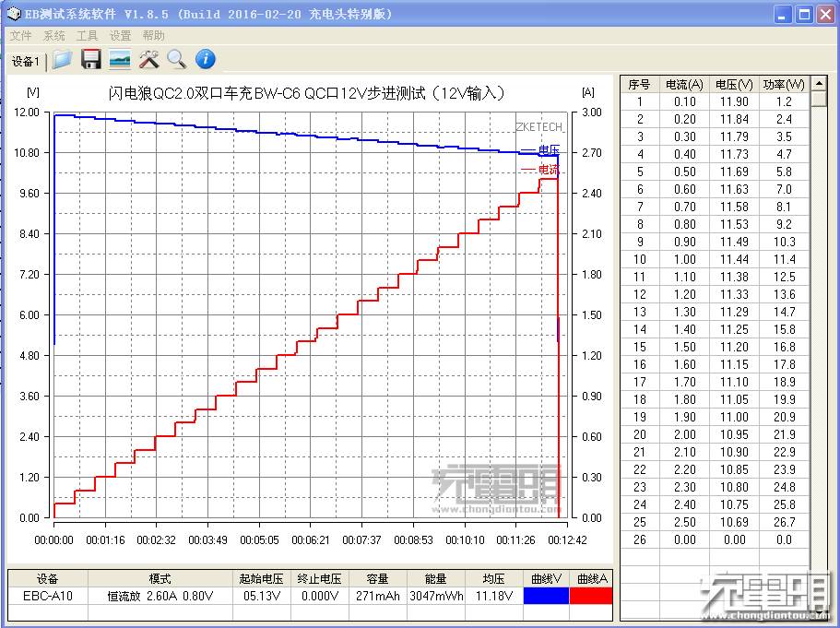Click the 模式 column header

click(160, 579)
